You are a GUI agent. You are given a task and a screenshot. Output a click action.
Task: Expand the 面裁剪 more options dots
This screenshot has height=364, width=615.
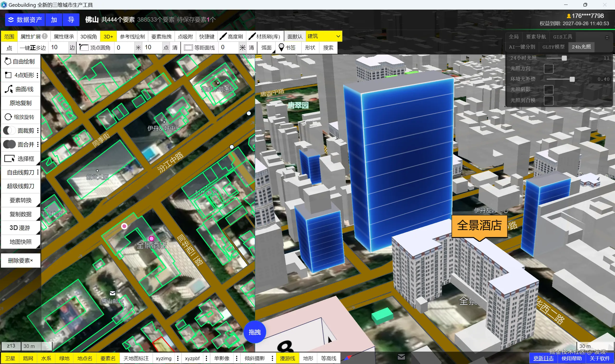click(38, 131)
